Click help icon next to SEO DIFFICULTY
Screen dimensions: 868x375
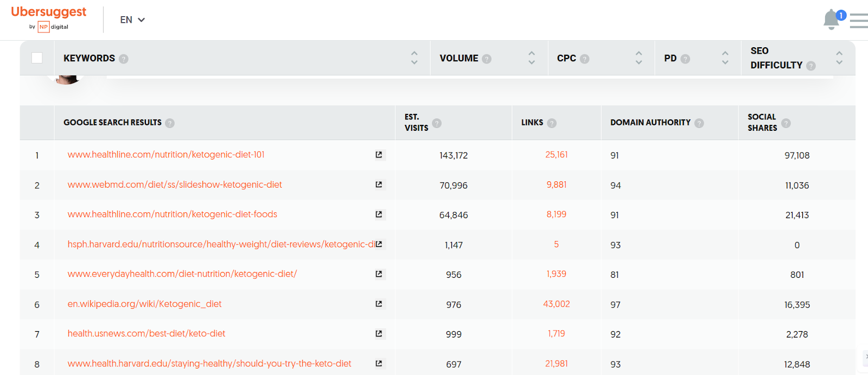point(811,66)
